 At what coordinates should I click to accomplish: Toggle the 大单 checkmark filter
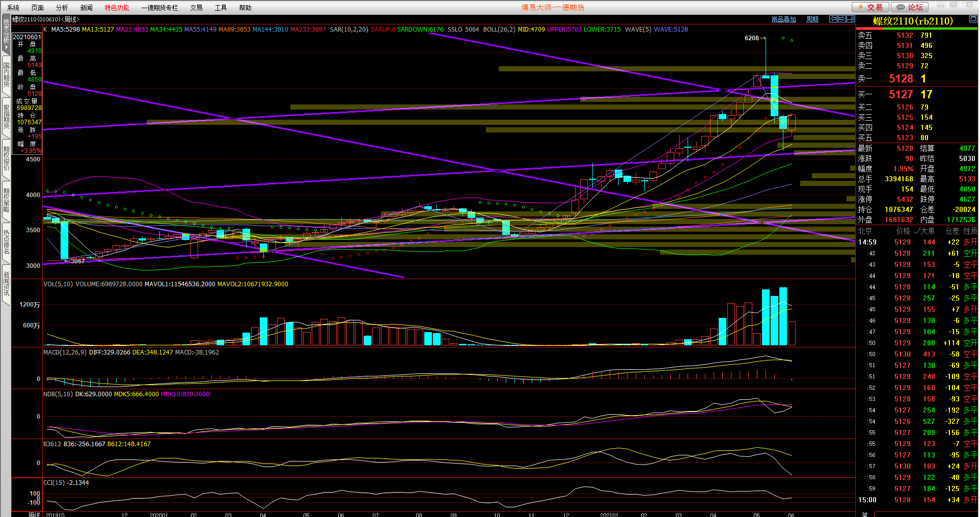click(x=924, y=231)
